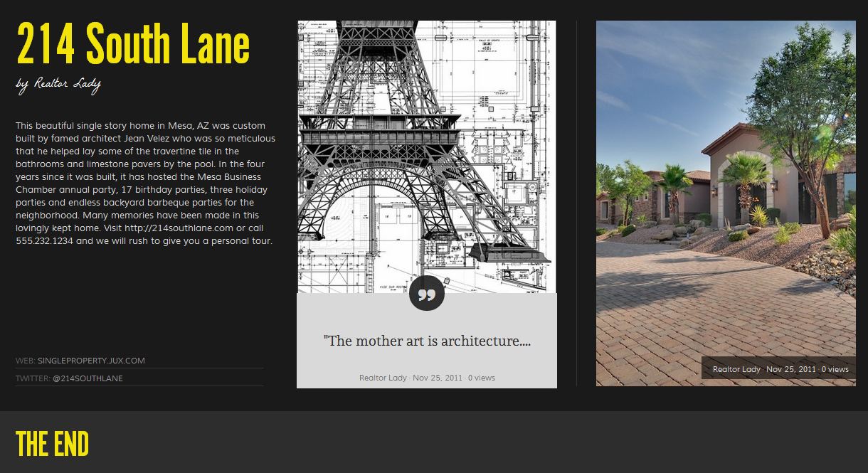
Task: Click http://214southlane.com URL in the description
Action: coord(179,228)
